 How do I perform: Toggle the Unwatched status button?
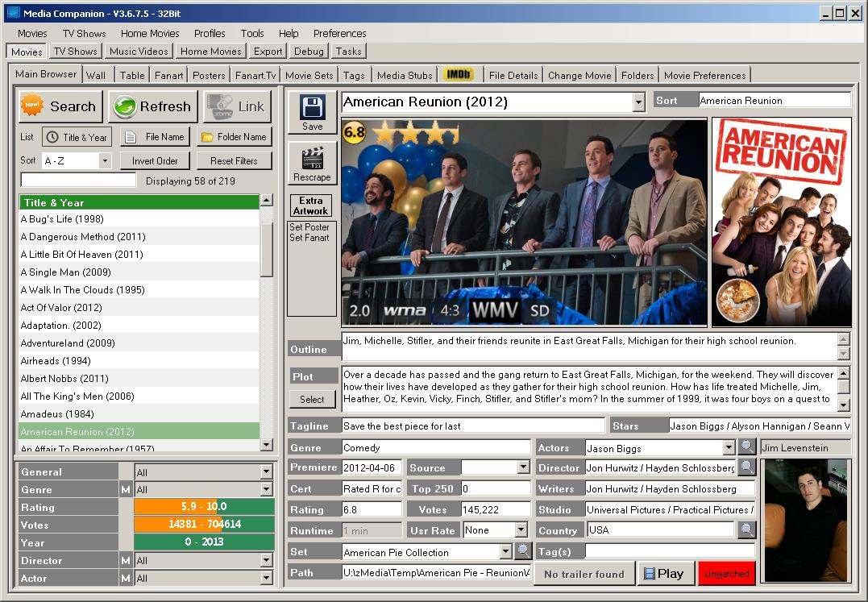(725, 573)
